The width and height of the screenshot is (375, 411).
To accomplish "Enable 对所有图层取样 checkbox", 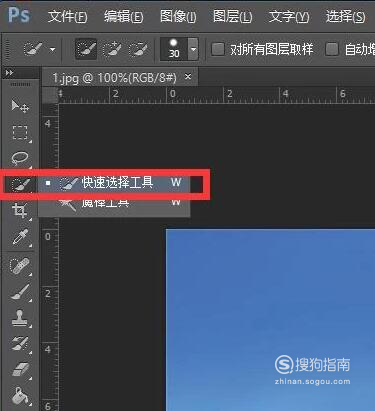I will (x=218, y=49).
